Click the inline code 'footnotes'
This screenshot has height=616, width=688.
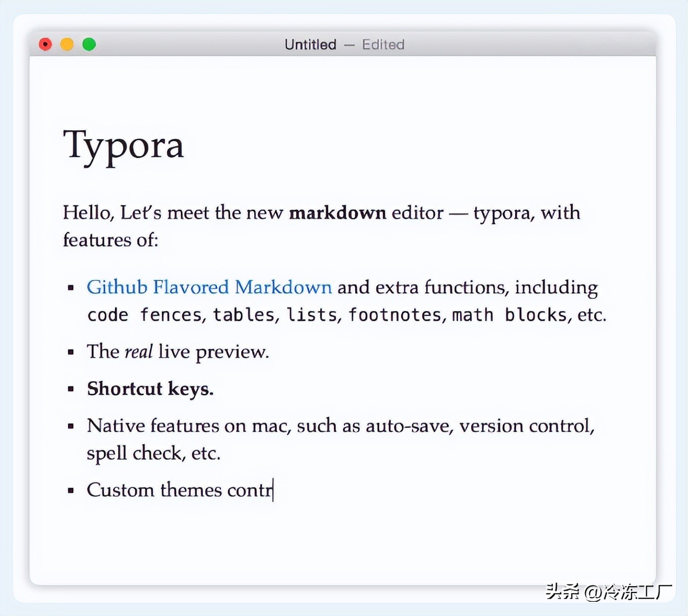pyautogui.click(x=395, y=315)
